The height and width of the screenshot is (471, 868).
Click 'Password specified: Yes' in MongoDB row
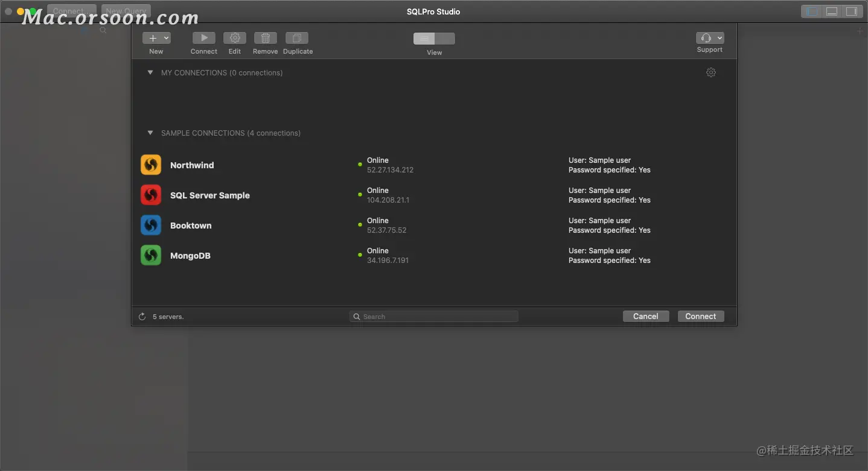point(610,261)
